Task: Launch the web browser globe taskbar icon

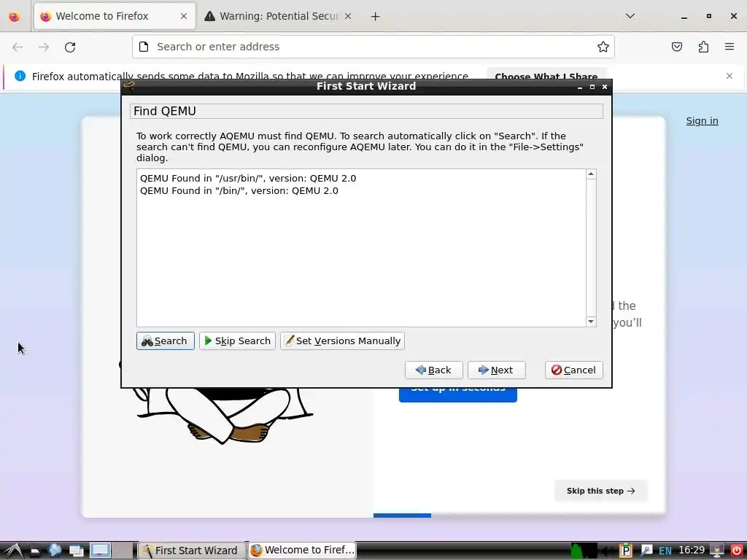Action: (55, 551)
